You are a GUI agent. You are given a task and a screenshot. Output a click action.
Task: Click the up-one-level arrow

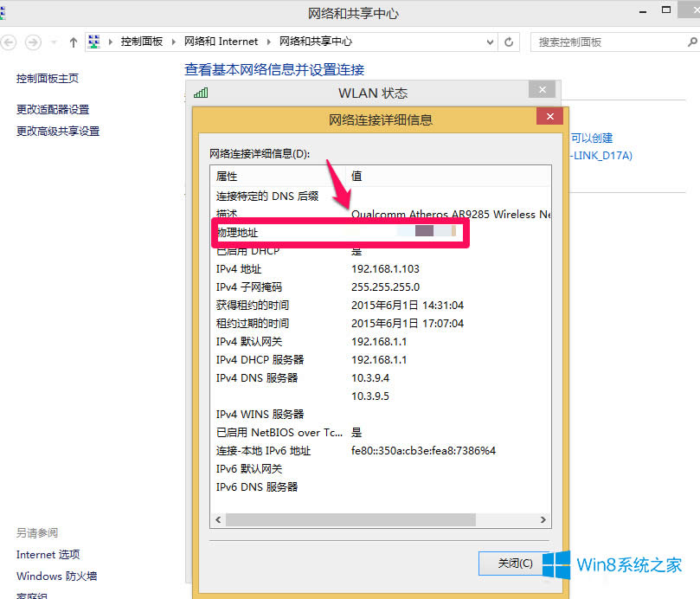pos(73,42)
